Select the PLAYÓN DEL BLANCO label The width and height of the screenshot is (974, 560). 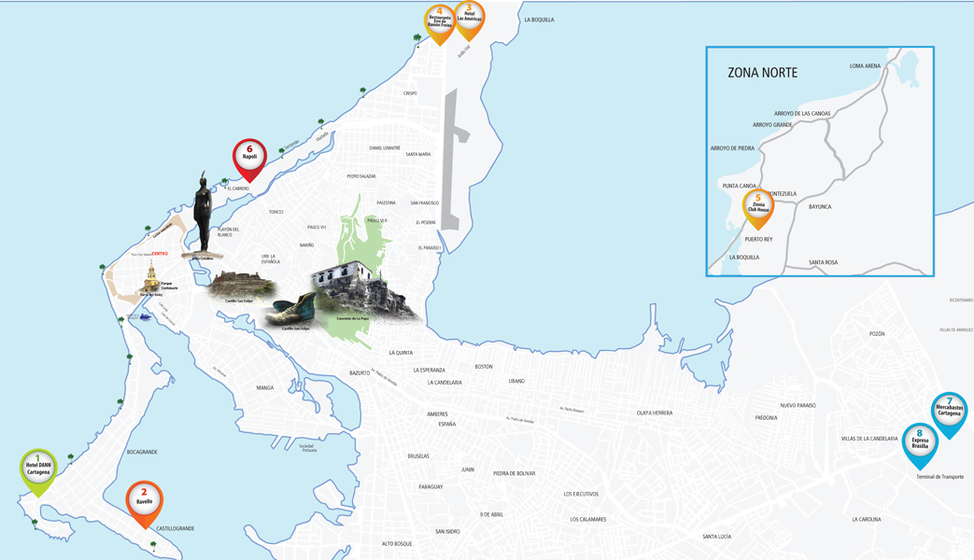[229, 232]
